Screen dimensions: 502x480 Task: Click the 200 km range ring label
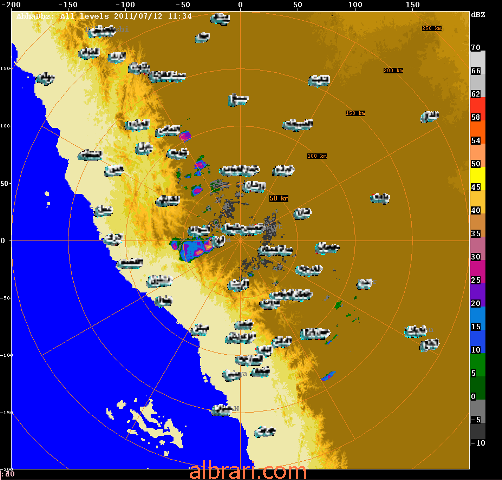[393, 70]
